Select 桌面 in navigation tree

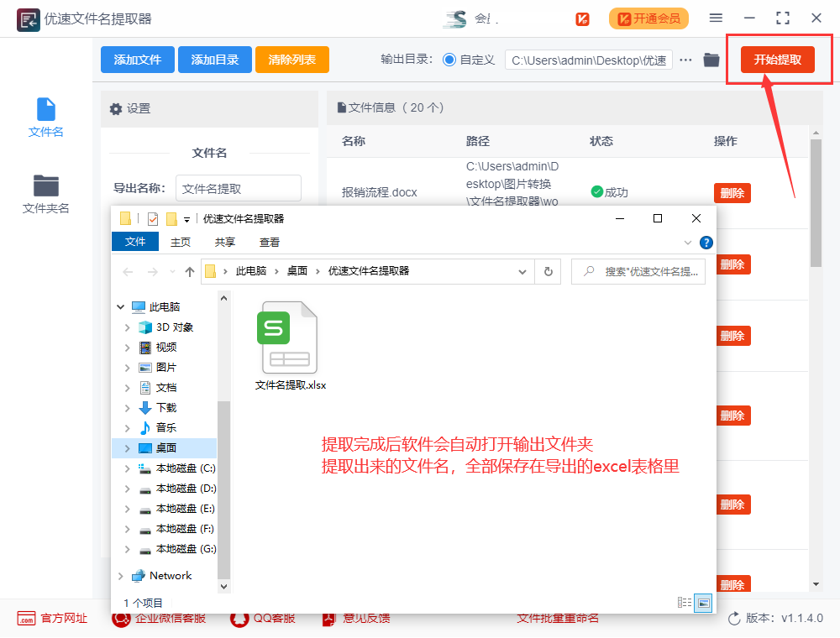pos(165,448)
